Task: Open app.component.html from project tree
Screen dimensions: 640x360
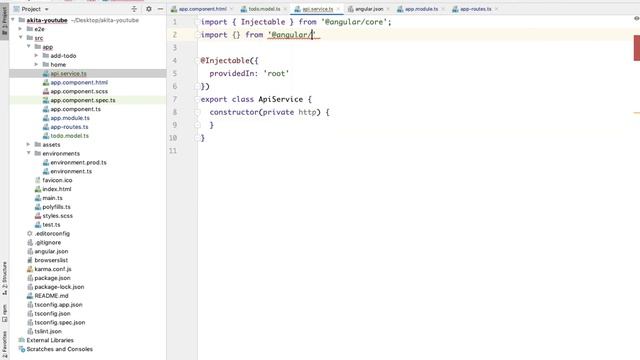Action: click(x=79, y=82)
